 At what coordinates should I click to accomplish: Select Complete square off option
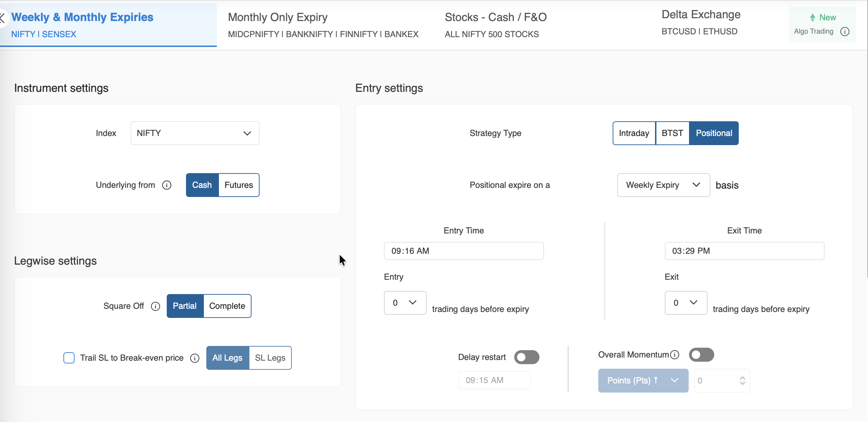click(227, 306)
